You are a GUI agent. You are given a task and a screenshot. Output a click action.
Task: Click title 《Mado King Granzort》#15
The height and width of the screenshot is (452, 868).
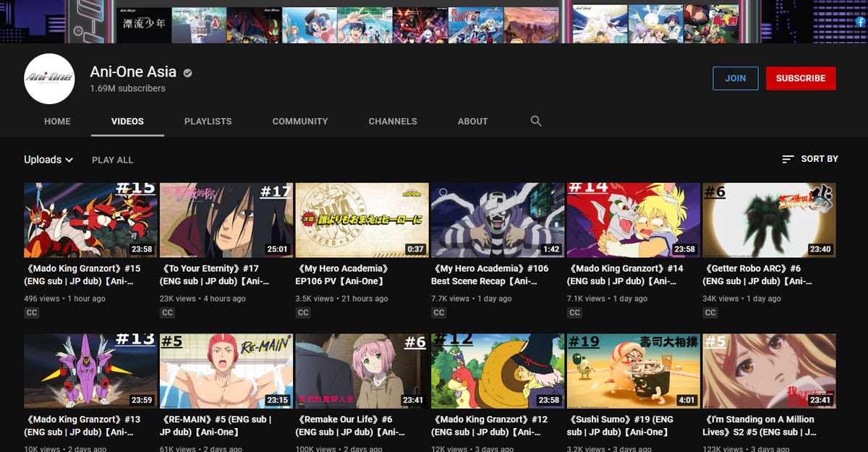[x=82, y=275]
